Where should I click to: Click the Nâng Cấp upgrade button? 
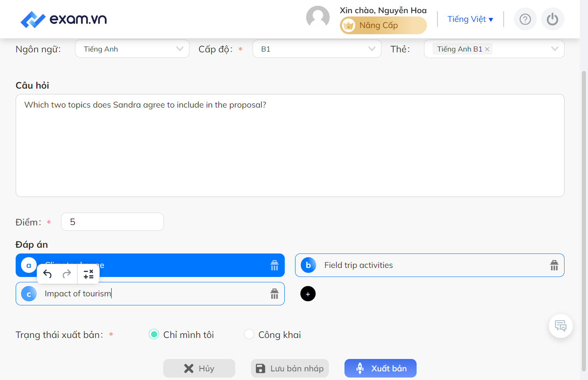pyautogui.click(x=383, y=26)
